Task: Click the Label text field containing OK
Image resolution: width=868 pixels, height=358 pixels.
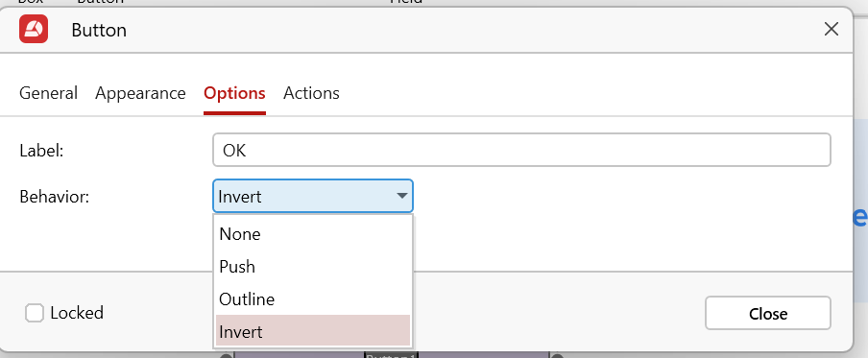Action: [x=521, y=150]
